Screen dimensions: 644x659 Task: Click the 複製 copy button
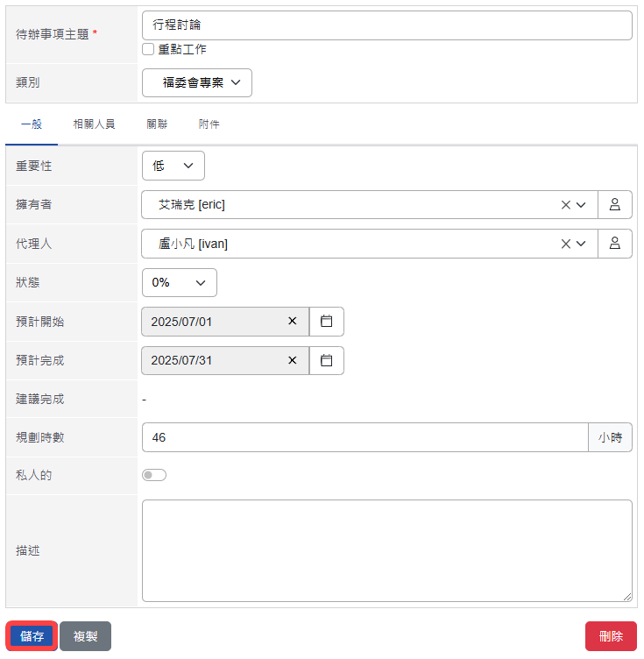point(85,636)
